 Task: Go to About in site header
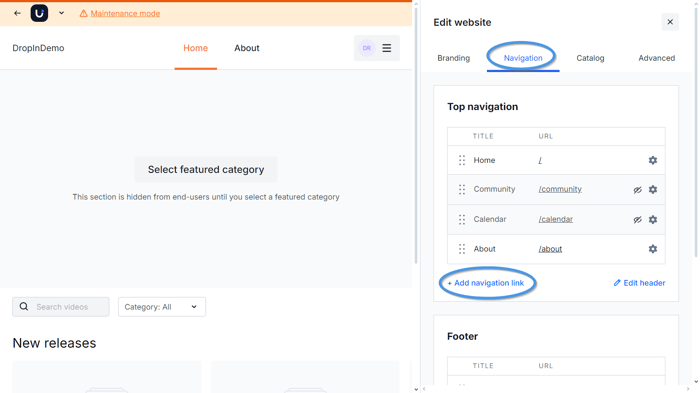click(247, 48)
